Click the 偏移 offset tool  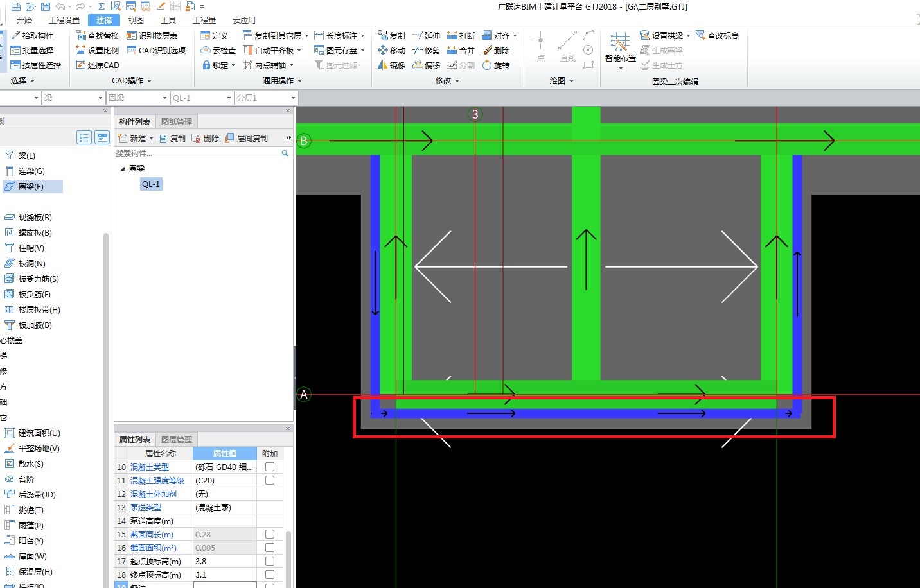coord(427,65)
